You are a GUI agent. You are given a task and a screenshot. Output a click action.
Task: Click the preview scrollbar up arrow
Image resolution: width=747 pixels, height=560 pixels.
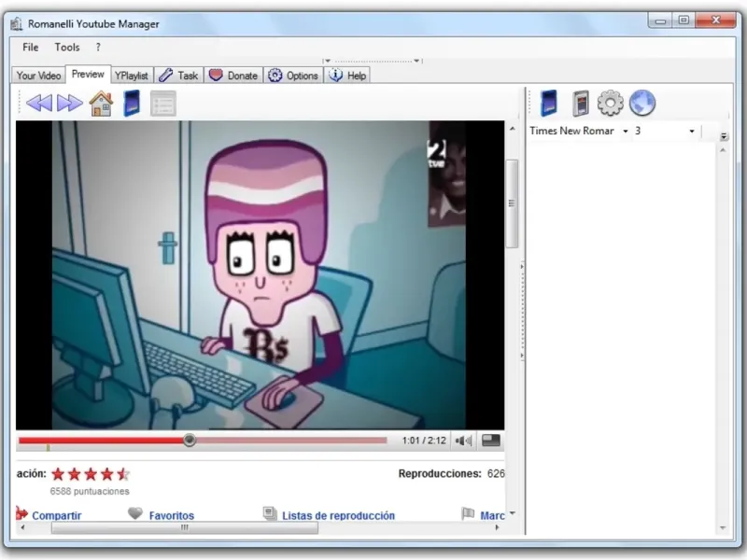coord(512,129)
